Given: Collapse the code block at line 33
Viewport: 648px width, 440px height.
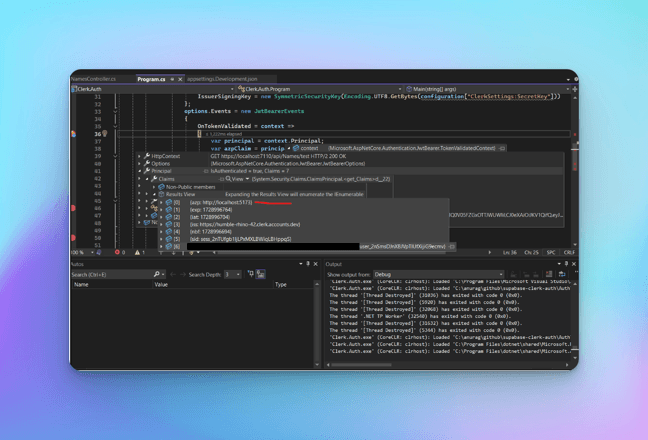Looking at the screenshot, I should pos(115,111).
